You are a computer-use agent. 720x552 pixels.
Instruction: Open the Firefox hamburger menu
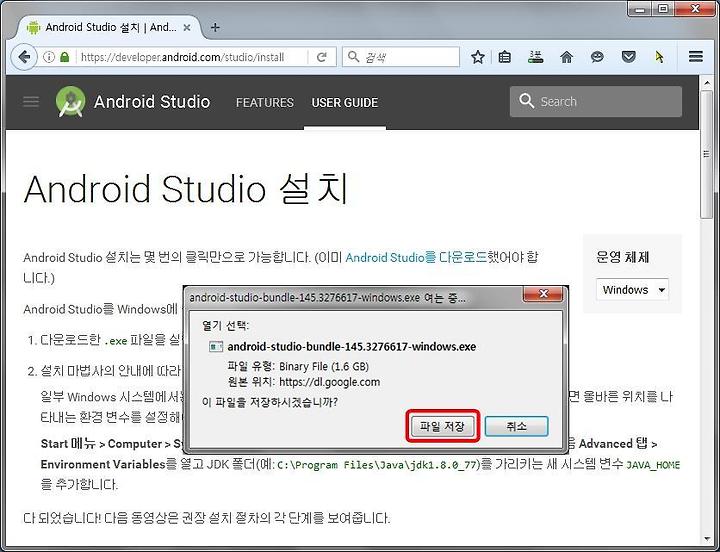(x=696, y=56)
